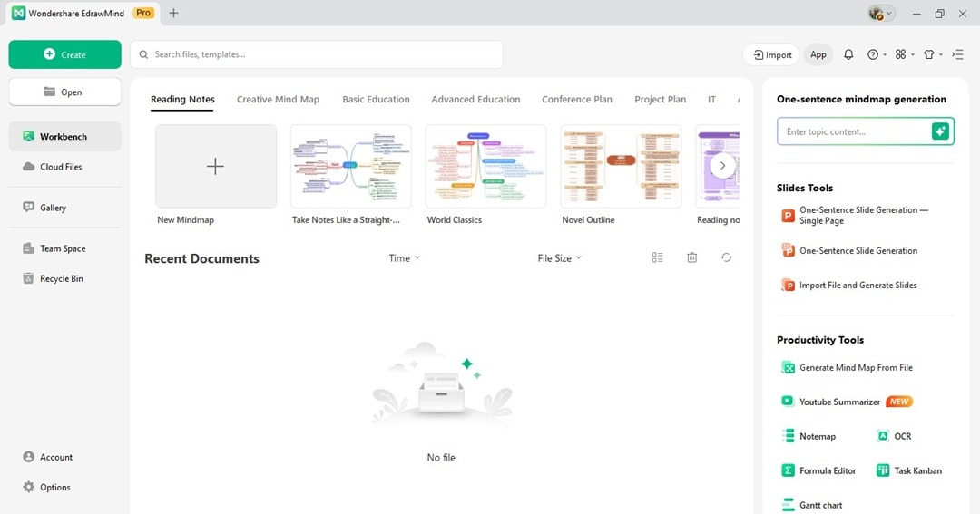Click the Pro badge in title tab

click(143, 13)
